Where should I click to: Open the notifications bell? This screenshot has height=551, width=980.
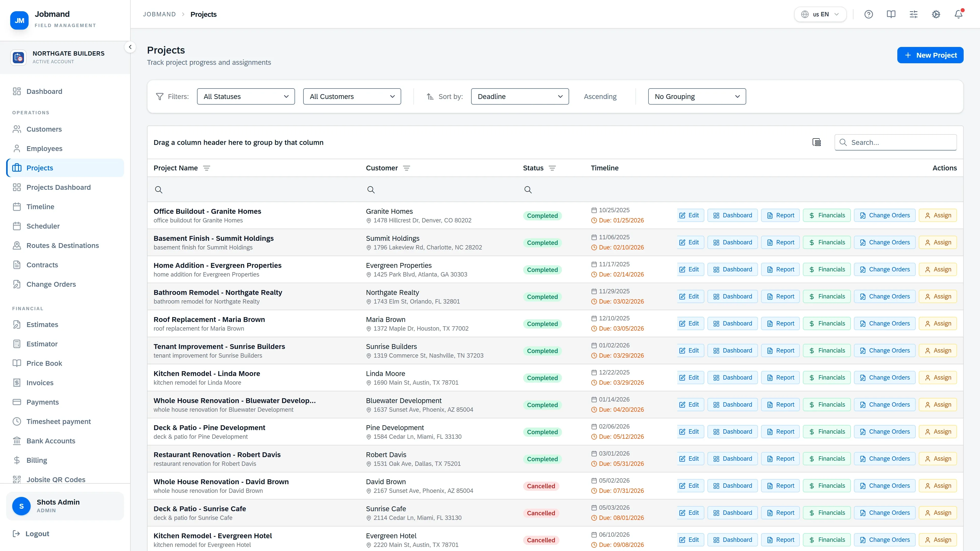tap(958, 15)
